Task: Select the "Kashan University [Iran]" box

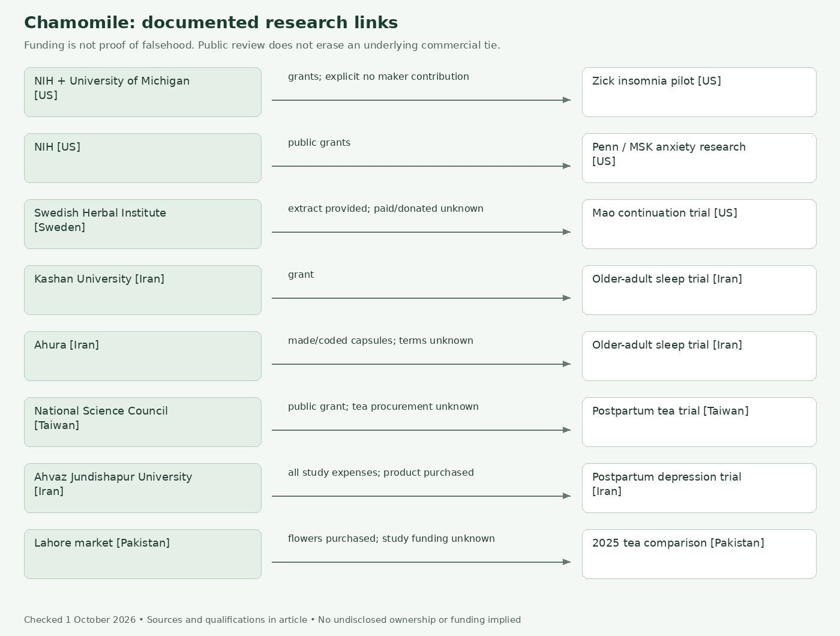Action: (x=143, y=290)
